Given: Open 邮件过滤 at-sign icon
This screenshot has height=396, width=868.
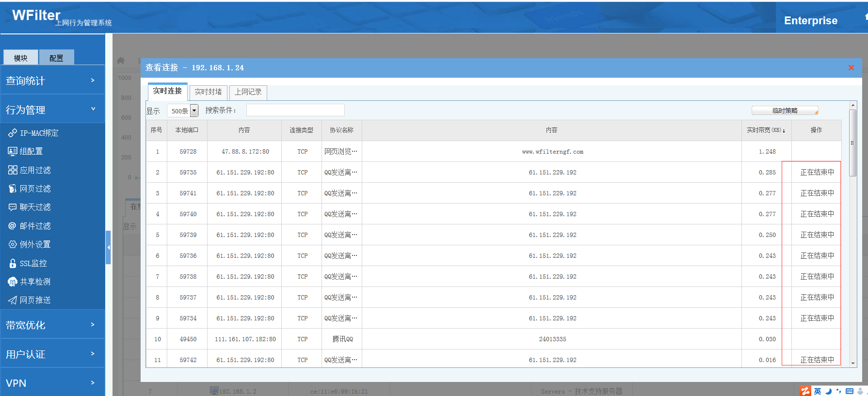Looking at the screenshot, I should pos(13,226).
